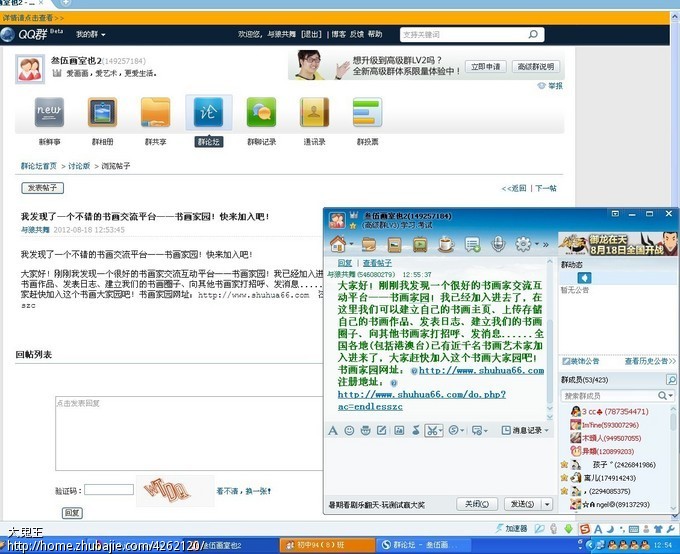Screen dimensions: 680x554
Task: Open the 群论坛 forum icon
Action: click(209, 112)
